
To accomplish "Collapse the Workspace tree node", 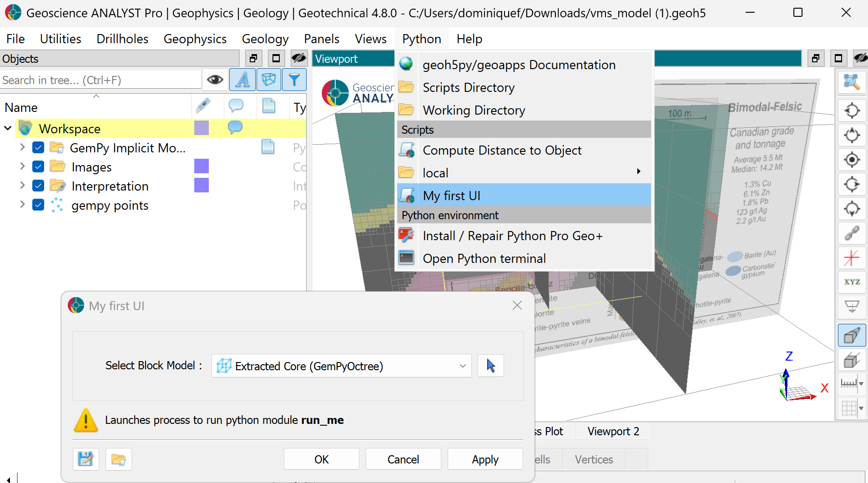I will [8, 128].
